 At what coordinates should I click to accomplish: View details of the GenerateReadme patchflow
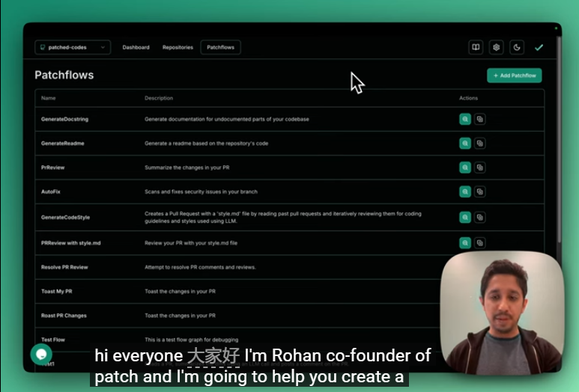click(x=465, y=143)
